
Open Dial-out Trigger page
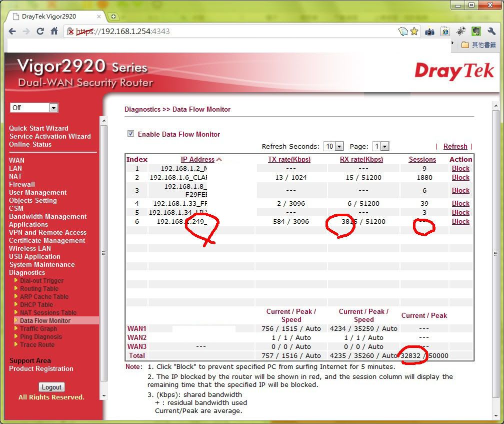point(42,280)
